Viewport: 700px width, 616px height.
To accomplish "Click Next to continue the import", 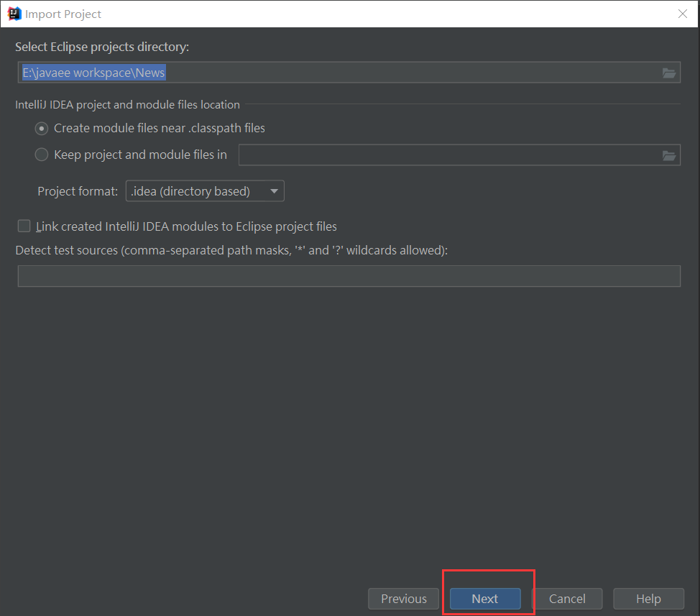I will click(485, 599).
